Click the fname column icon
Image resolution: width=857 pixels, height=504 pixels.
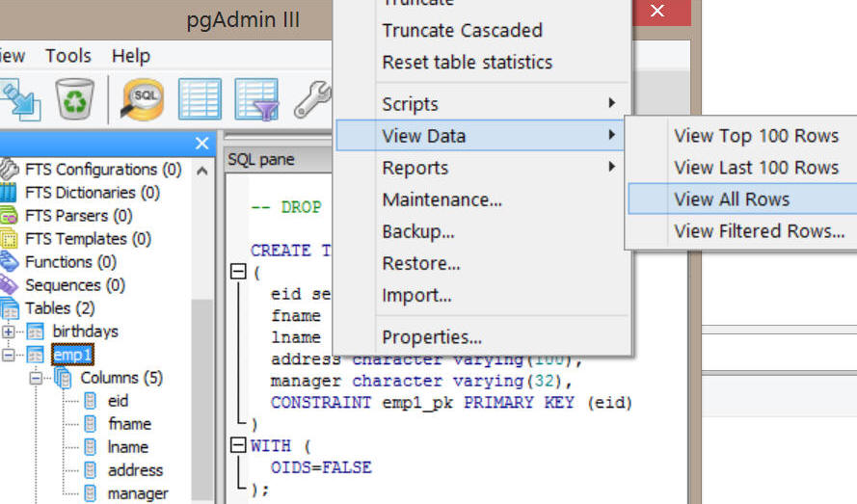(91, 424)
